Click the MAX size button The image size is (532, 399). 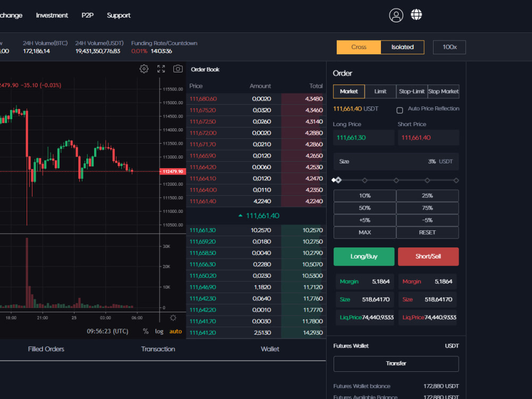(365, 232)
